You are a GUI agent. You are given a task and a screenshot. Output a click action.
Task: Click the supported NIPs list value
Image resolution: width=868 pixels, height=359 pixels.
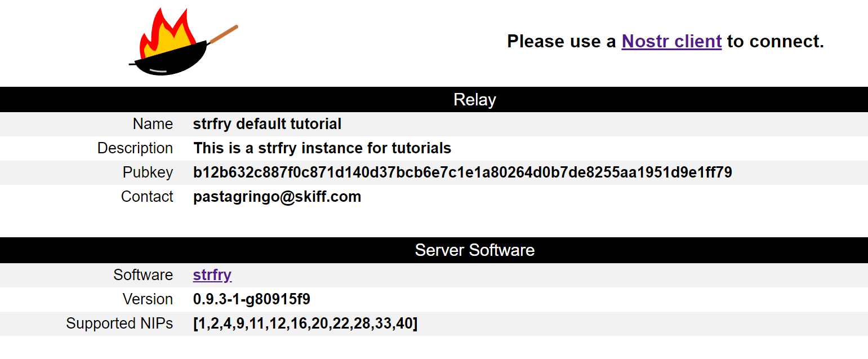[305, 323]
